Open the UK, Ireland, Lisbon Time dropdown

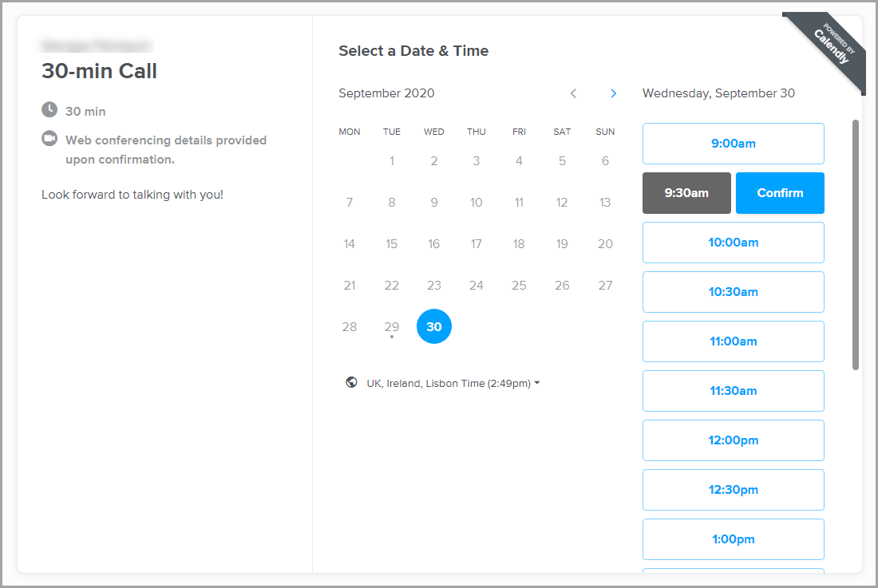point(453,384)
